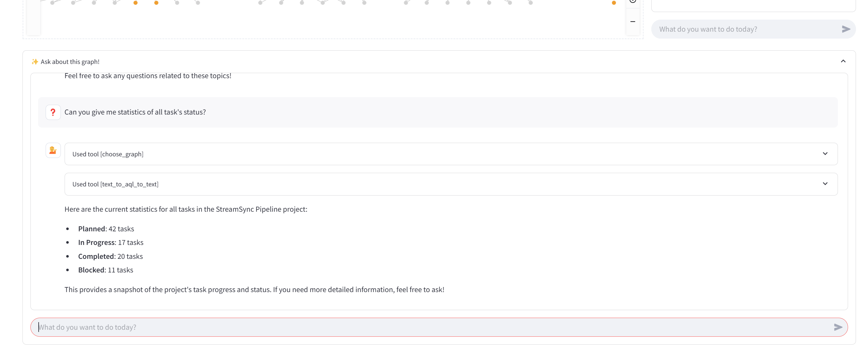Click the zoom out minus button
The image size is (868, 356).
(x=632, y=22)
